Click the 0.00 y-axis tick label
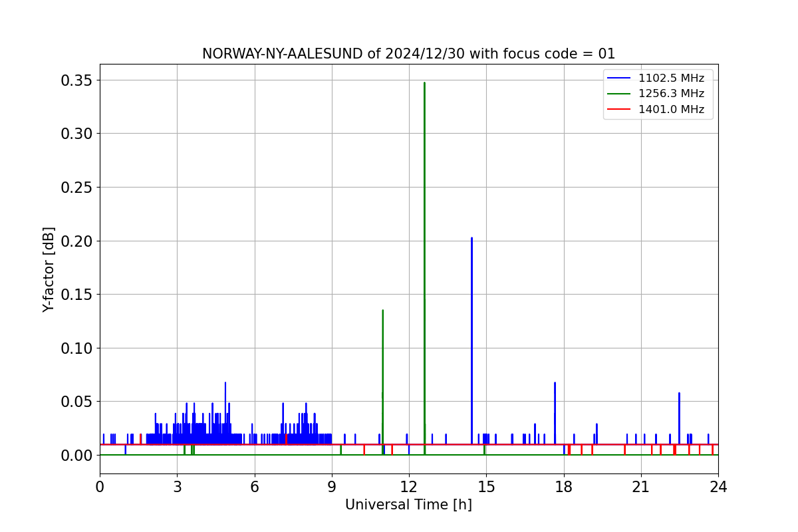Viewport: 798px width, 532px height. click(76, 456)
